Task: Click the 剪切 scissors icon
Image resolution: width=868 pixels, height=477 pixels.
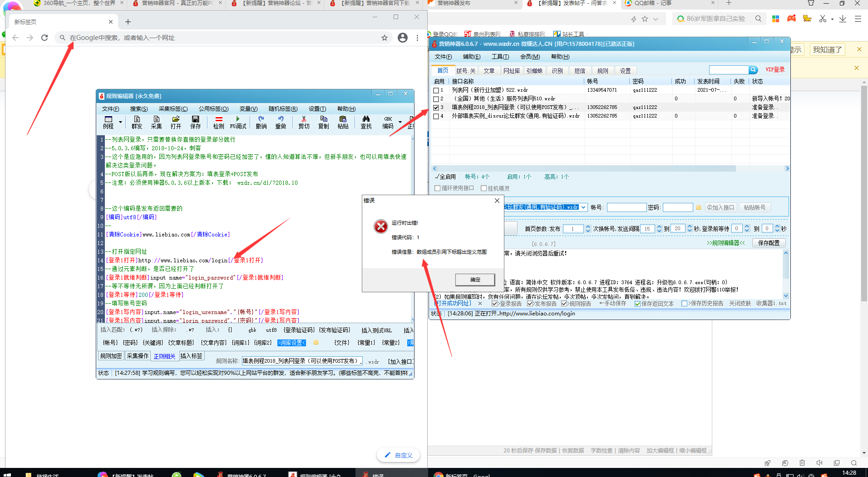Action: (304, 122)
